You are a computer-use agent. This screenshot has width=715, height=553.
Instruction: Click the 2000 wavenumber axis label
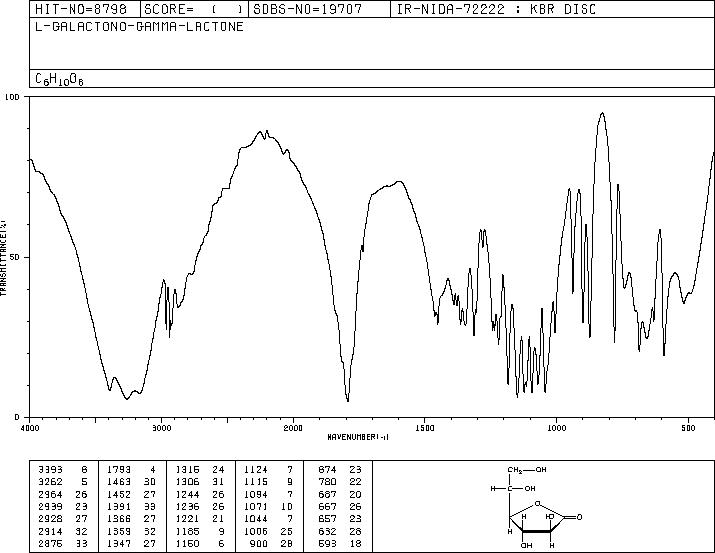coord(293,428)
